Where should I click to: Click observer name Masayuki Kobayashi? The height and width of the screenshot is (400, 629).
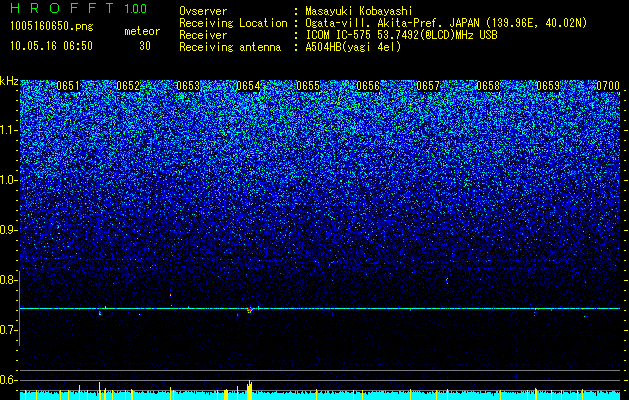pos(359,11)
